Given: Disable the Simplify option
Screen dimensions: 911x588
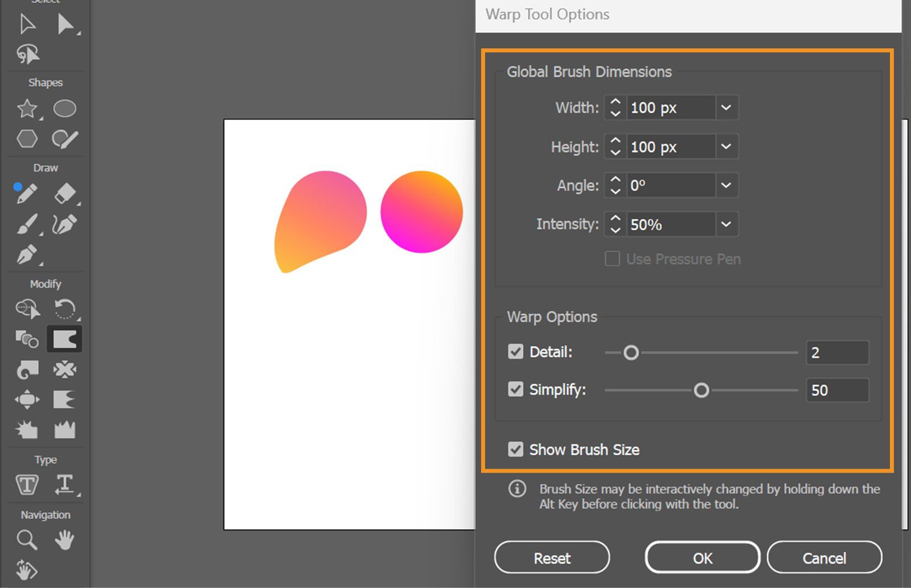Looking at the screenshot, I should pyautogui.click(x=515, y=389).
